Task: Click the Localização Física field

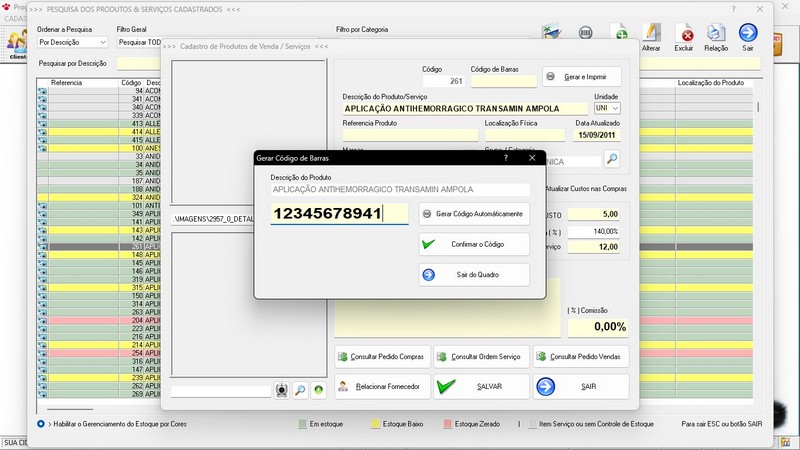Action: [525, 135]
